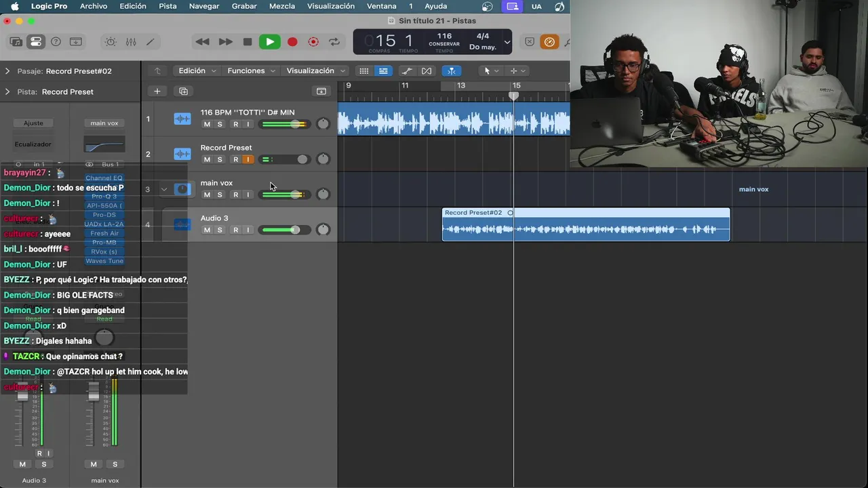
Task: Open Quick Help question mark icon
Action: [56, 42]
